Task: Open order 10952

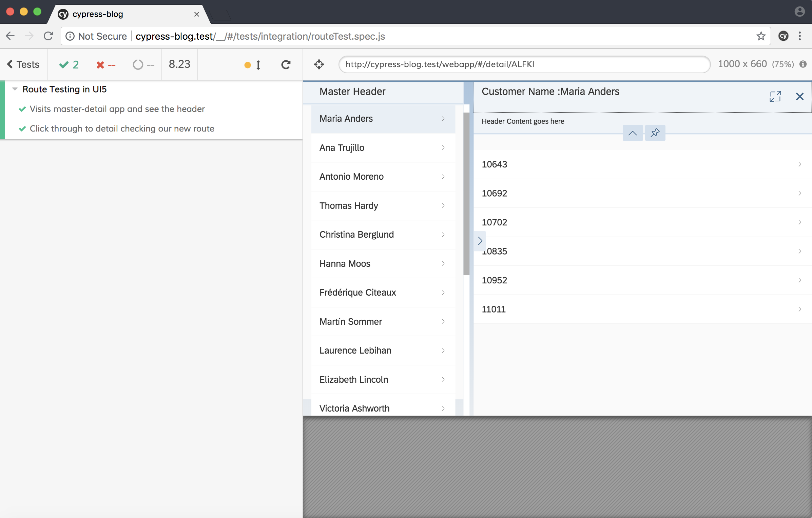Action: pyautogui.click(x=643, y=280)
